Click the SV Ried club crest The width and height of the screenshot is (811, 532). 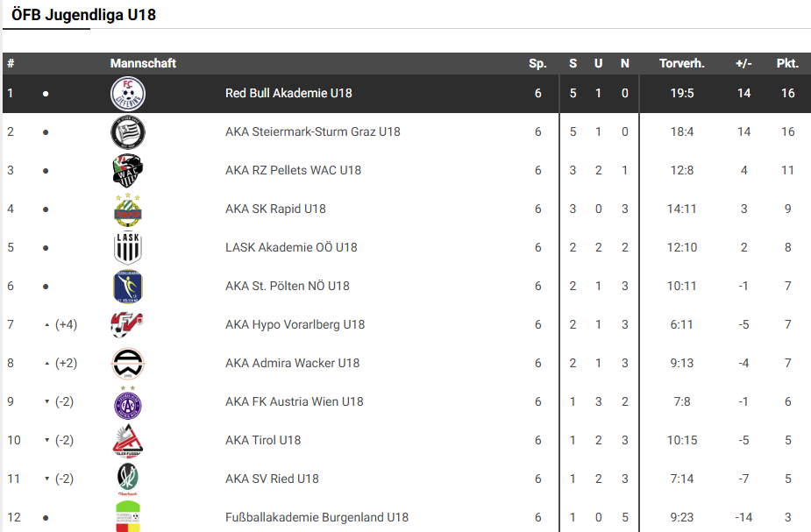pyautogui.click(x=128, y=479)
